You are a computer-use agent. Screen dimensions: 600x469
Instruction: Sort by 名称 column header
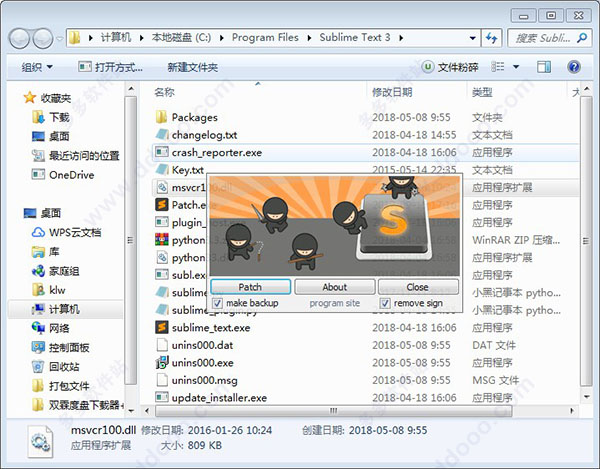click(x=164, y=92)
